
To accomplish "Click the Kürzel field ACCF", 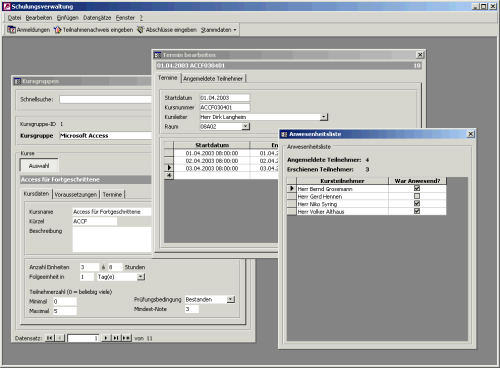I will pyautogui.click(x=95, y=221).
